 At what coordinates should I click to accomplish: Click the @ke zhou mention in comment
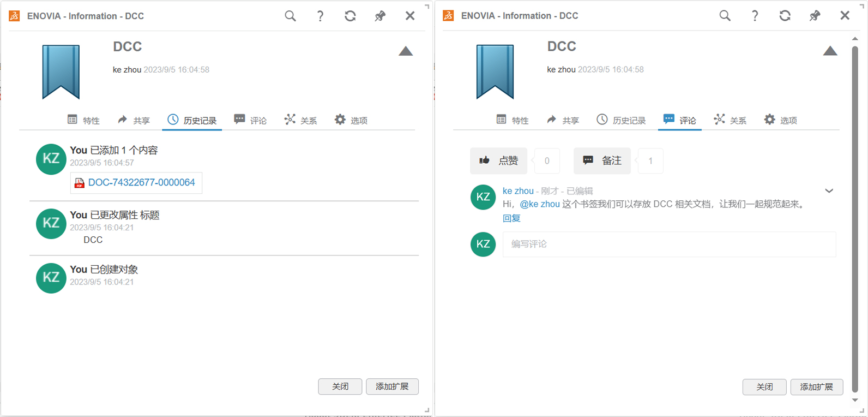pyautogui.click(x=540, y=204)
